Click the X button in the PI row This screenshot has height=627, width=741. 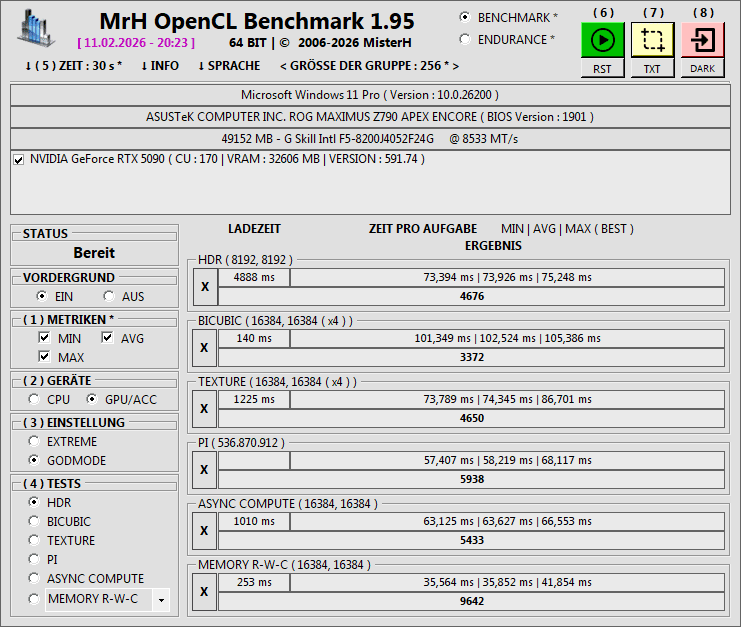204,470
